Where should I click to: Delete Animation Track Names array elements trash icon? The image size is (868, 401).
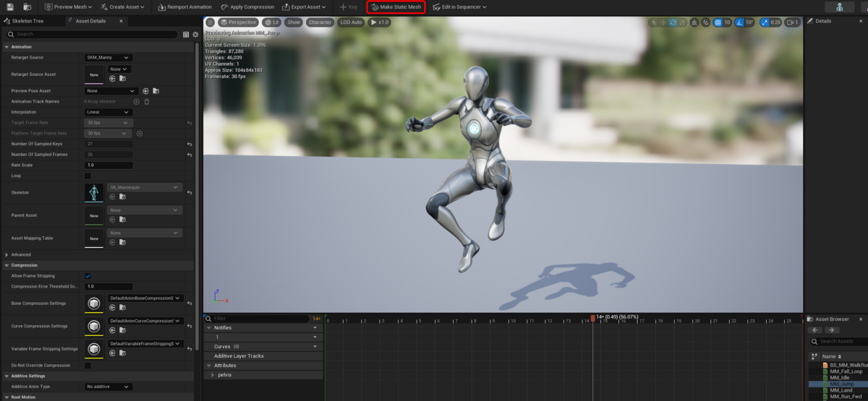[147, 101]
